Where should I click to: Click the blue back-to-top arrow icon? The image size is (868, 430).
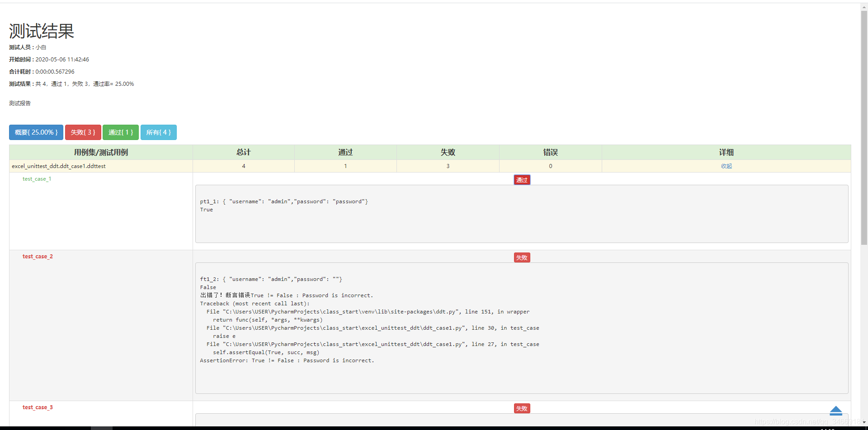tap(836, 411)
